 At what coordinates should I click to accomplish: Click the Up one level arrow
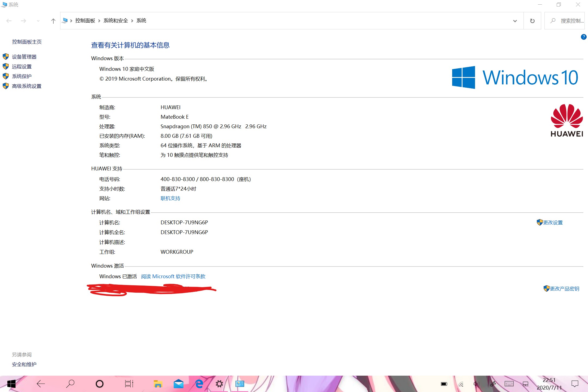point(53,21)
